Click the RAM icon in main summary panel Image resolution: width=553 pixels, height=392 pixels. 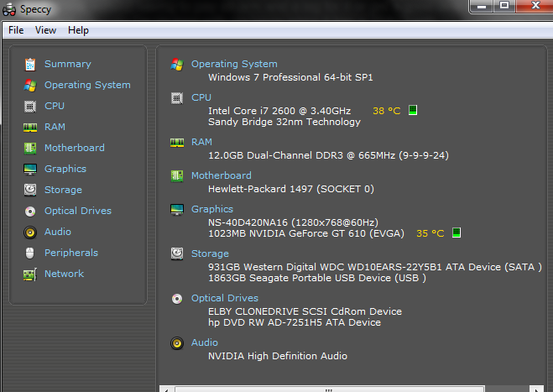[x=177, y=143]
